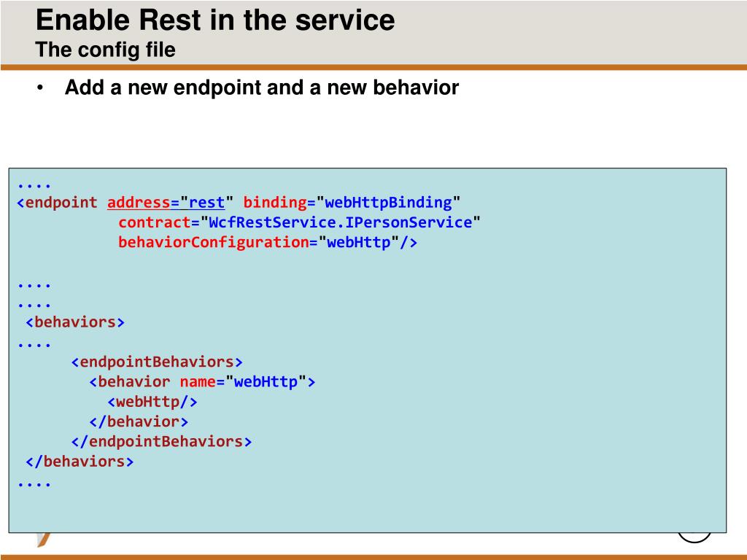The image size is (747, 560).
Task: Select the binding="webHttpBinding" attribute
Action: pos(352,203)
